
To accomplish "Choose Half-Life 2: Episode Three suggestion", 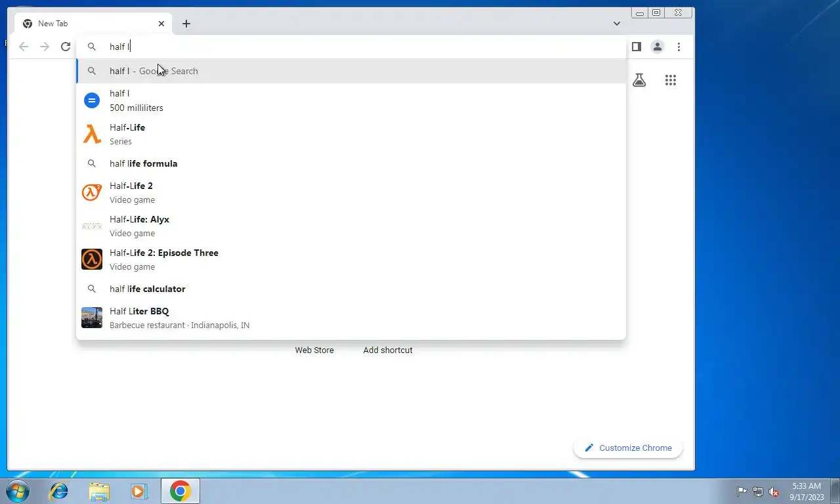I will 351,259.
